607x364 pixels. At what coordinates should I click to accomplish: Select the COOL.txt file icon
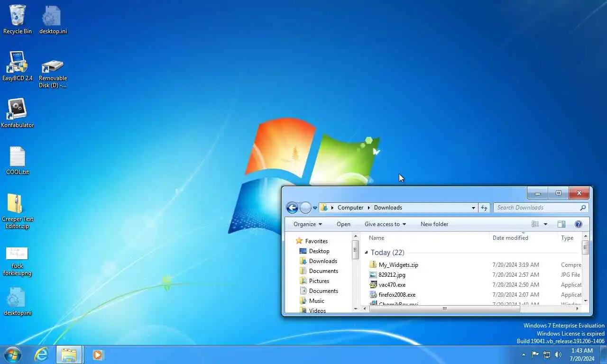coord(18,160)
